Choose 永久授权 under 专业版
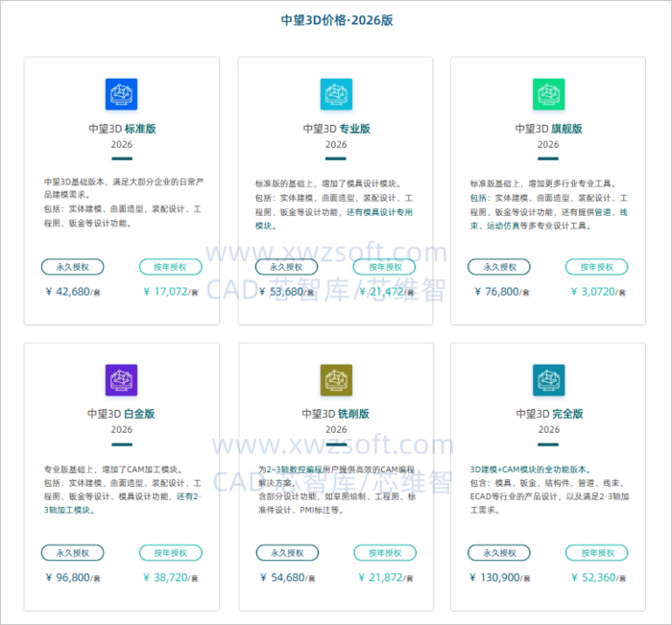Image resolution: width=672 pixels, height=625 pixels. coord(287,267)
